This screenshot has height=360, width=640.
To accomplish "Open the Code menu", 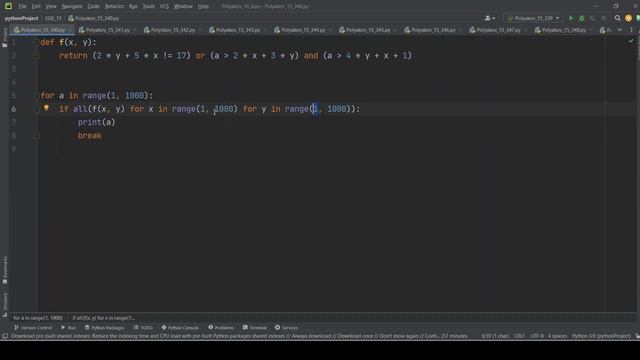I will (93, 6).
